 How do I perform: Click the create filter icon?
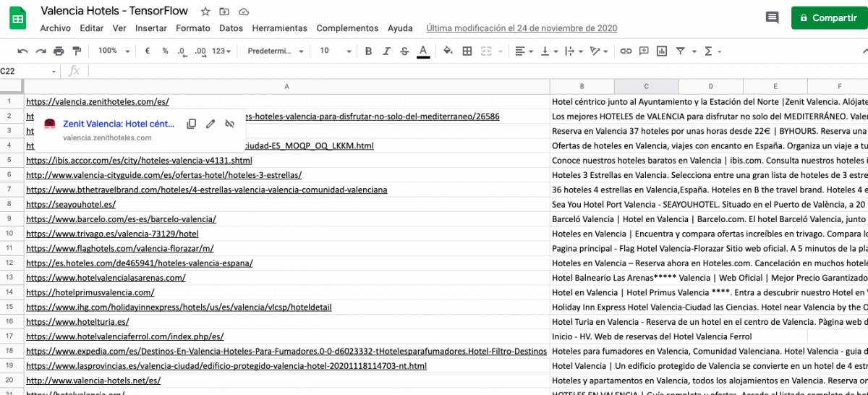click(680, 51)
